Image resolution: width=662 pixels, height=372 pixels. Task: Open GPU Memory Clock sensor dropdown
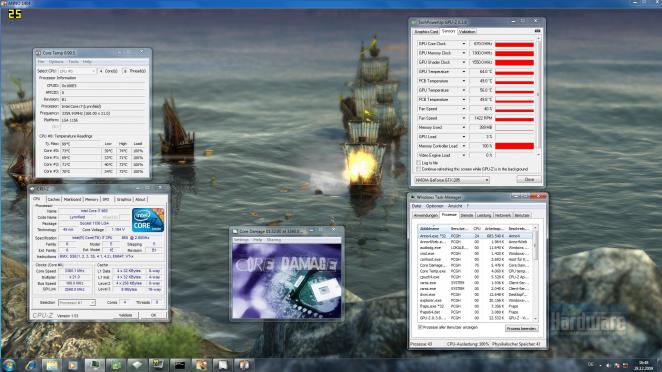pyautogui.click(x=464, y=53)
